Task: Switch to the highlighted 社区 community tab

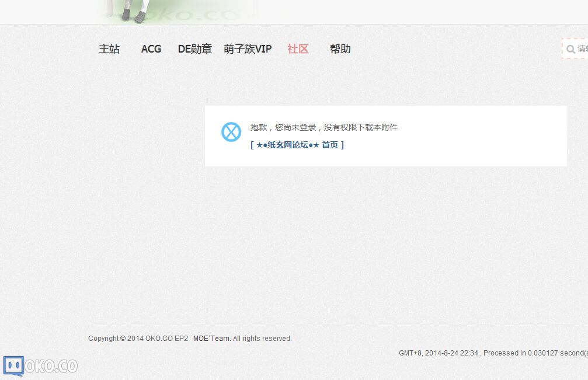Action: [298, 49]
